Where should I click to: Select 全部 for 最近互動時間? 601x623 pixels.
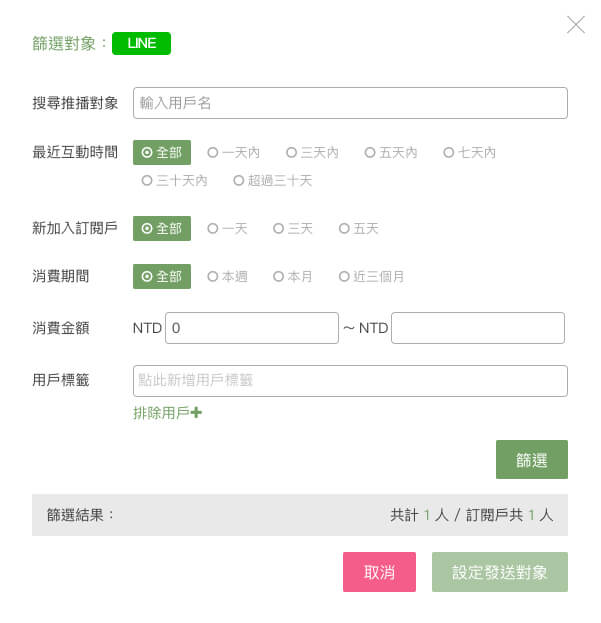coord(161,153)
